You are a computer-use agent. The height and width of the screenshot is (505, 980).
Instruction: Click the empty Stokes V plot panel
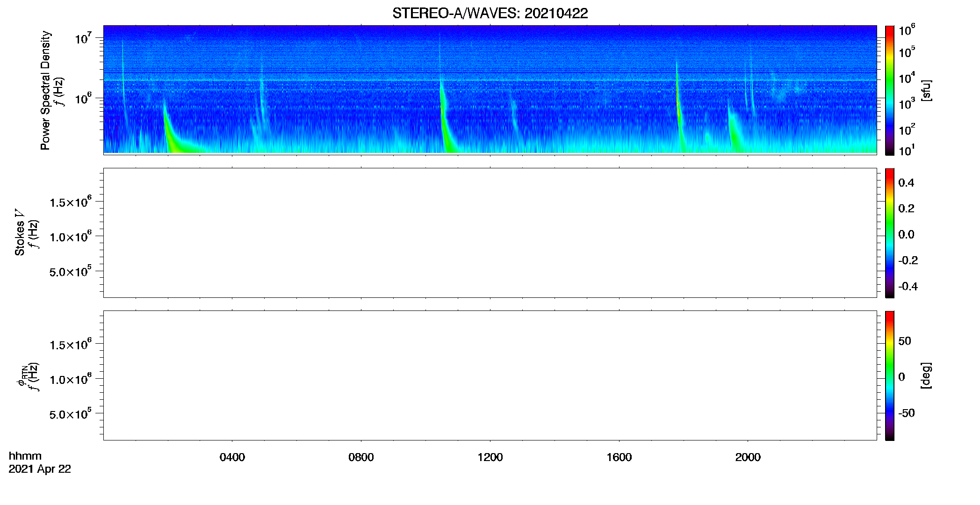coord(490,233)
